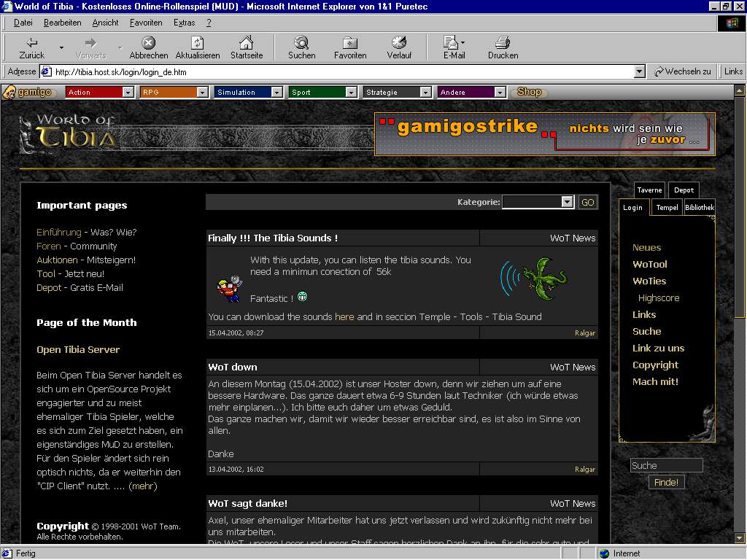Open the Datei menu
This screenshot has height=560, width=747.
(23, 23)
